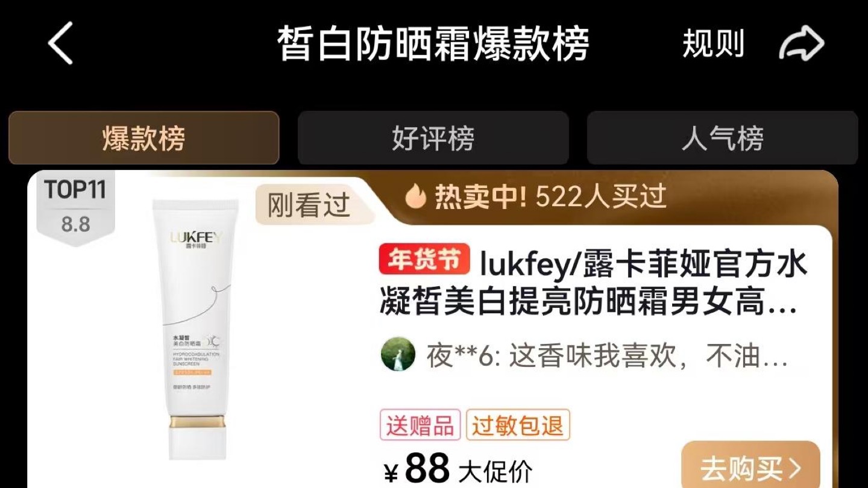Tap the 过敏包退 allergy refund tag

[518, 425]
